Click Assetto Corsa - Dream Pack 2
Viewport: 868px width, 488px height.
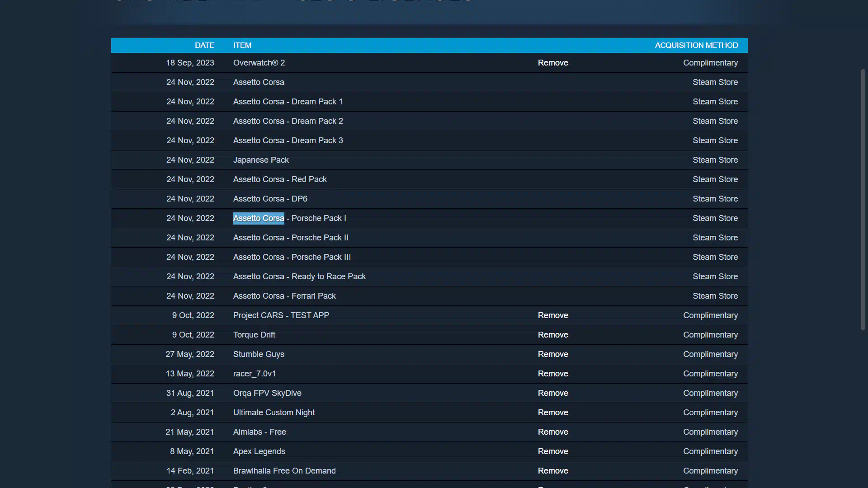tap(288, 121)
